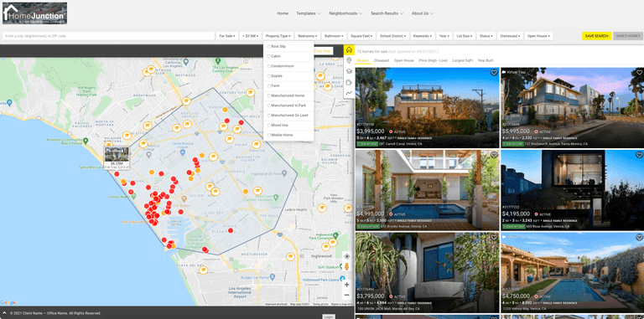Expand the Neighborhoods navigation menu

coord(345,13)
